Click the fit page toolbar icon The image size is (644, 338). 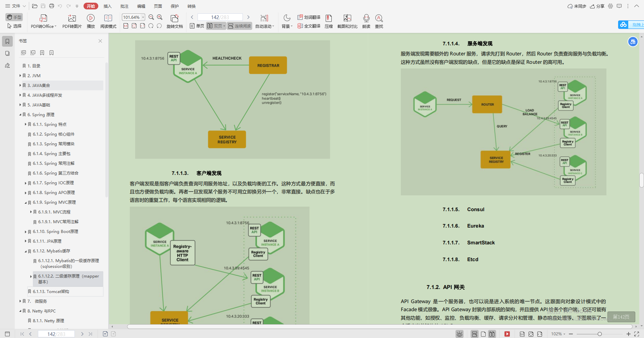[x=134, y=26]
